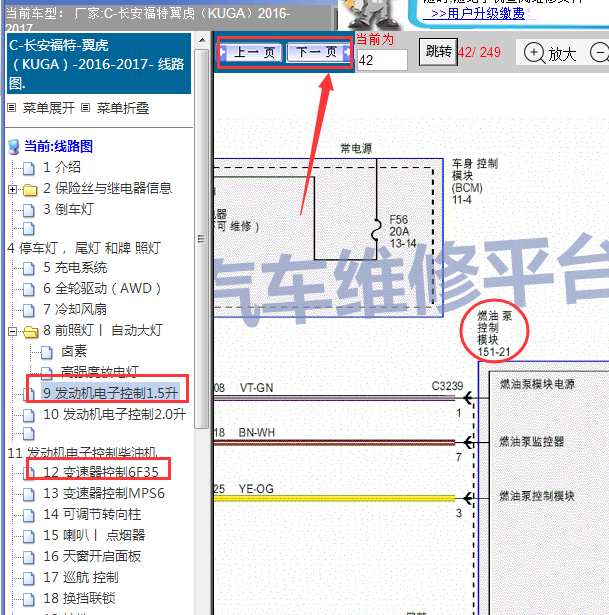Click the F56 20A fuse label

click(x=403, y=231)
